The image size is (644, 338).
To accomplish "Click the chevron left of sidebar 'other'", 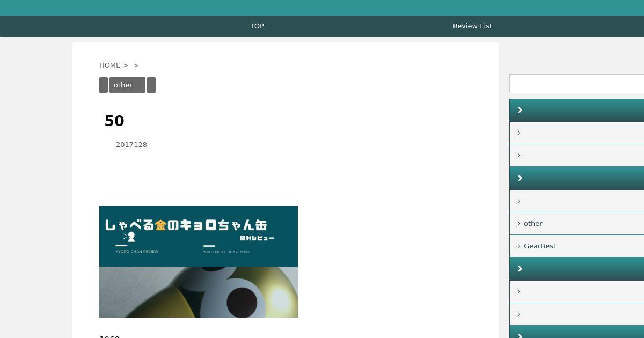I will click(519, 223).
